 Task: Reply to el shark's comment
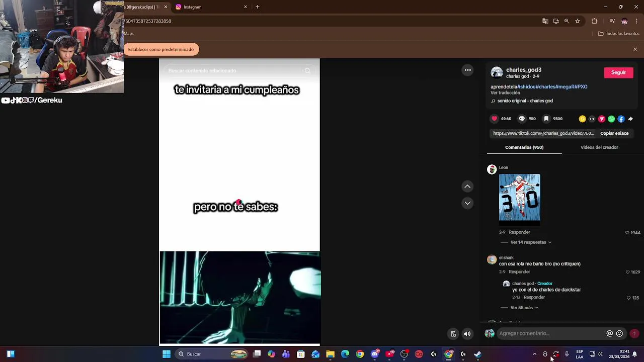point(519,272)
